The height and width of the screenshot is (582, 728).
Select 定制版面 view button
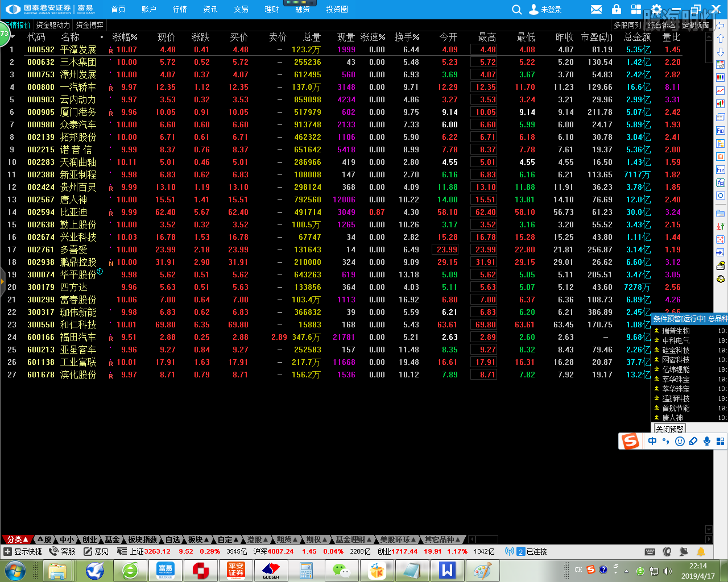coord(696,25)
